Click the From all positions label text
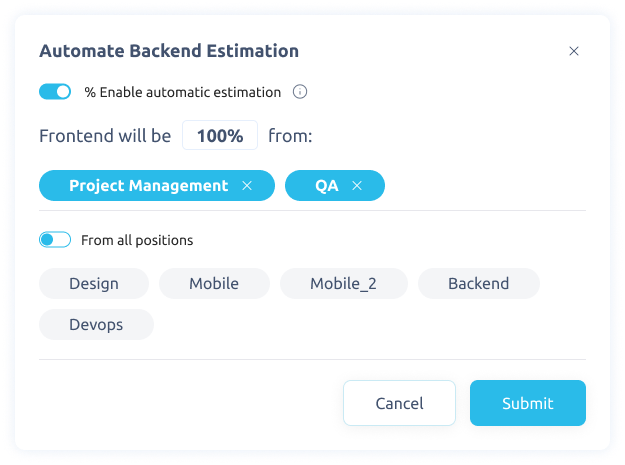Image resolution: width=625 pixels, height=465 pixels. (x=137, y=240)
